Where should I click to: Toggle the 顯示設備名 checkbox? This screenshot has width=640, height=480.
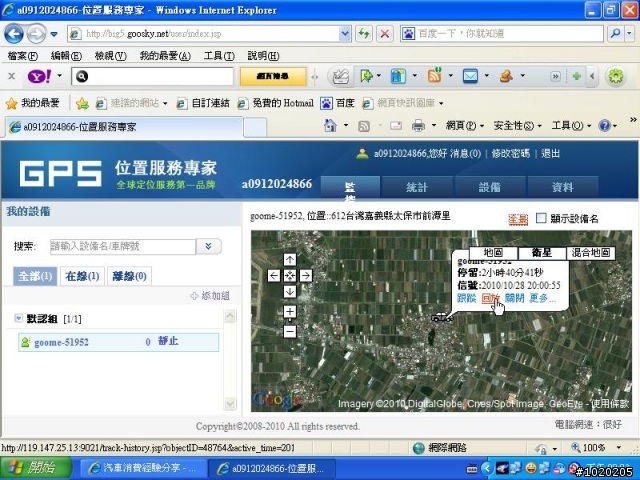pos(541,218)
